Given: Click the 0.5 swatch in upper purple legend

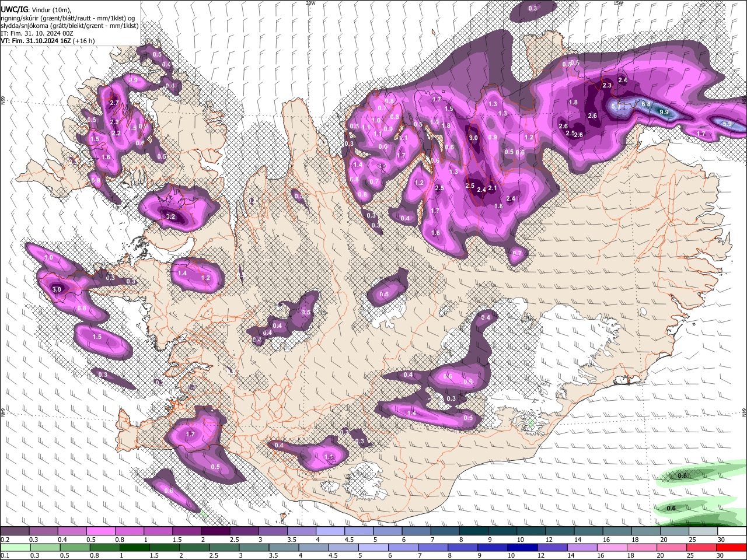Looking at the screenshot, I should 100,531.
